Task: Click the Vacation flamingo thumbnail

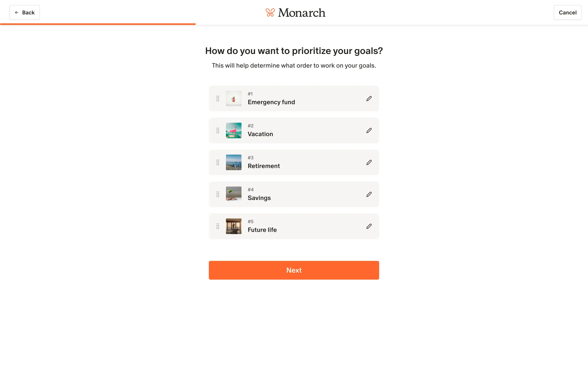Action: pos(234,130)
